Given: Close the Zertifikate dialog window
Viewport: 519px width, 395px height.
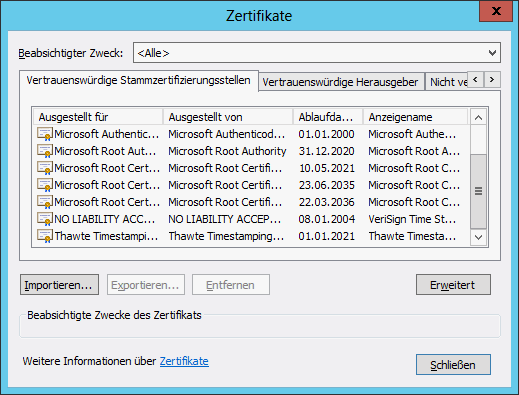Looking at the screenshot, I should 496,11.
